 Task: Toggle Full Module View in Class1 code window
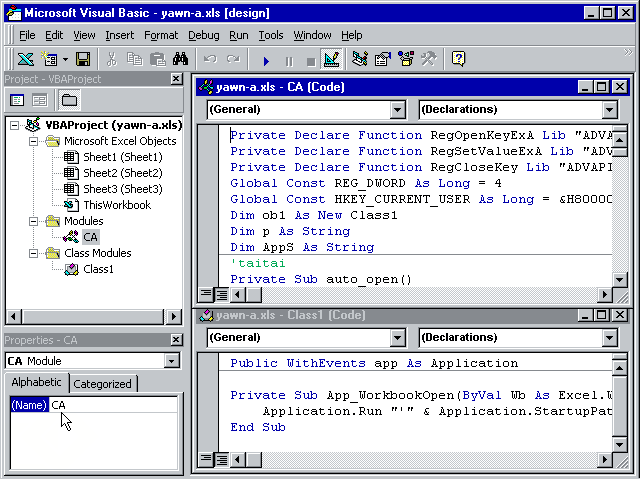pyautogui.click(x=222, y=460)
